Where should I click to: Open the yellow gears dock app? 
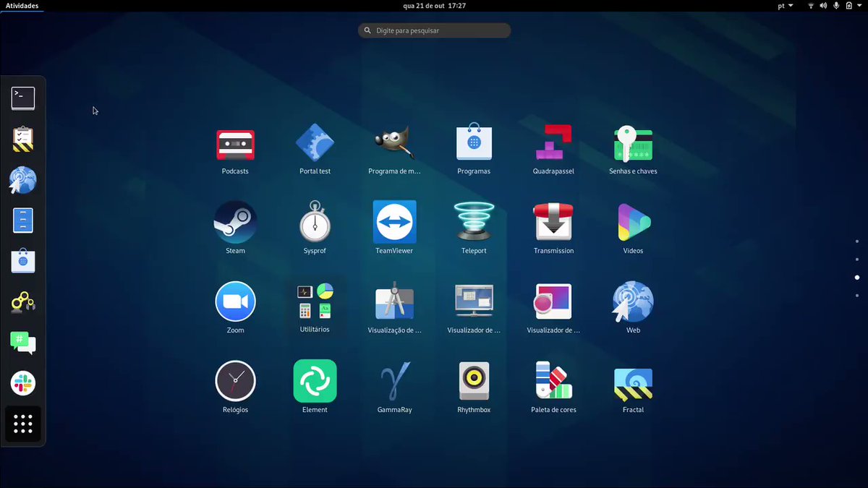click(x=23, y=301)
